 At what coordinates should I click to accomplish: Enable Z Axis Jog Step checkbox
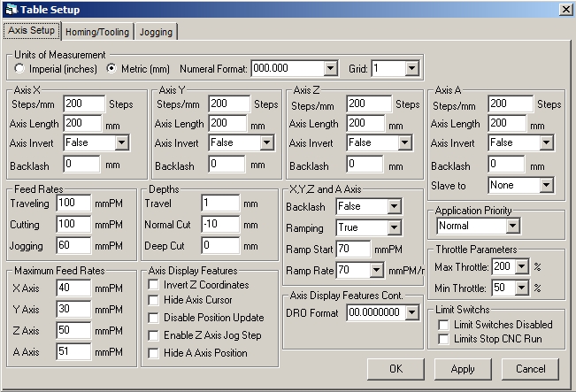[x=153, y=335]
